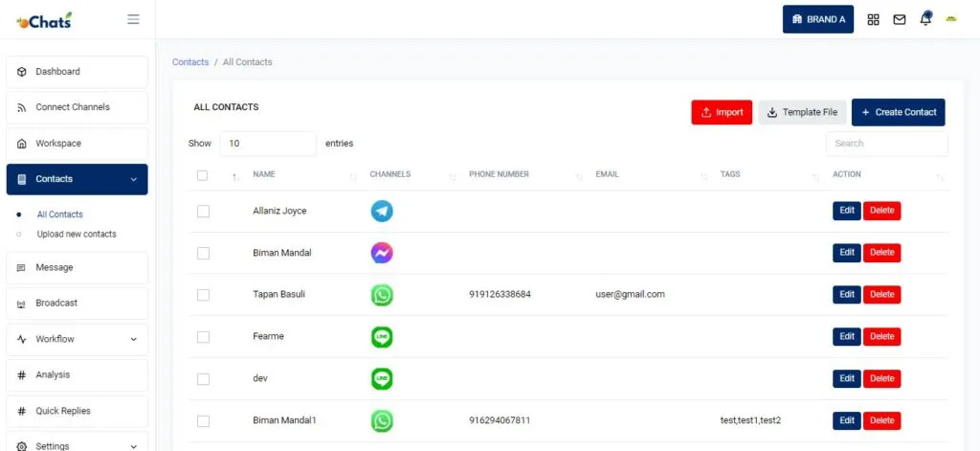The width and height of the screenshot is (980, 451).
Task: Open the mail envelope icon in header
Action: (900, 20)
